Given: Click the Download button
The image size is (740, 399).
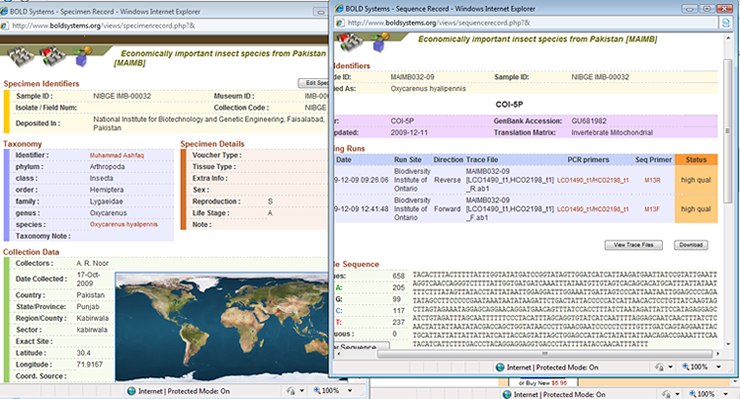Looking at the screenshot, I should point(691,245).
